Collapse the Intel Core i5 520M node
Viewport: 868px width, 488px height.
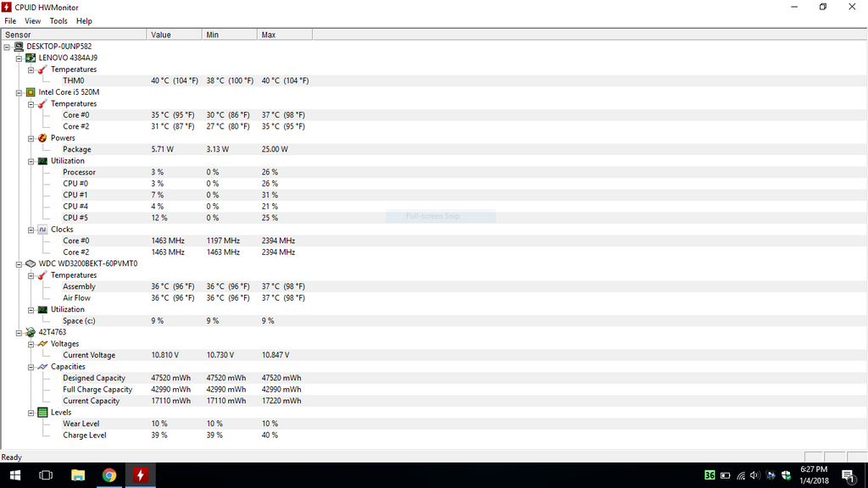point(19,93)
